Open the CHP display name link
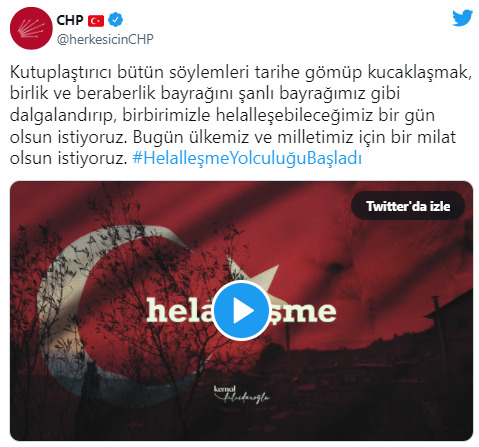Viewport: 479px width, 447px height. [x=69, y=20]
